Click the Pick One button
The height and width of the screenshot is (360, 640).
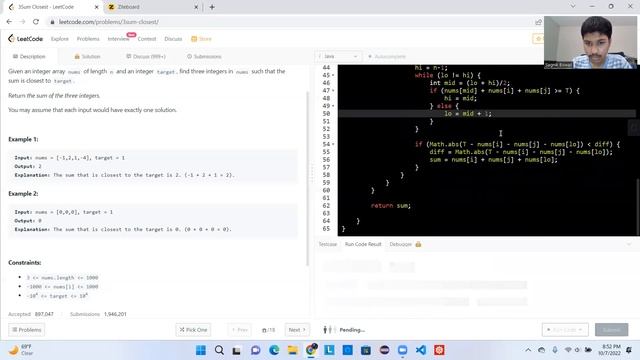193,330
